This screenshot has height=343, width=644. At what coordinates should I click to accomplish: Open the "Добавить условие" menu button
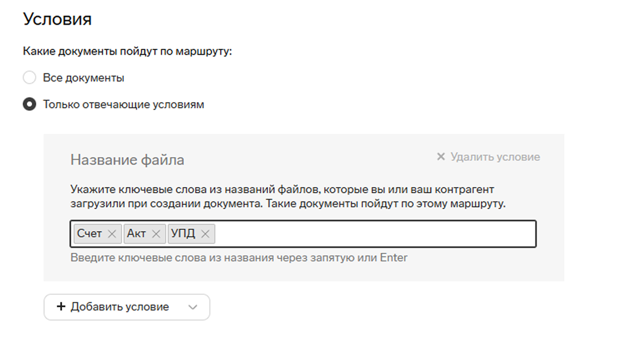point(119,307)
